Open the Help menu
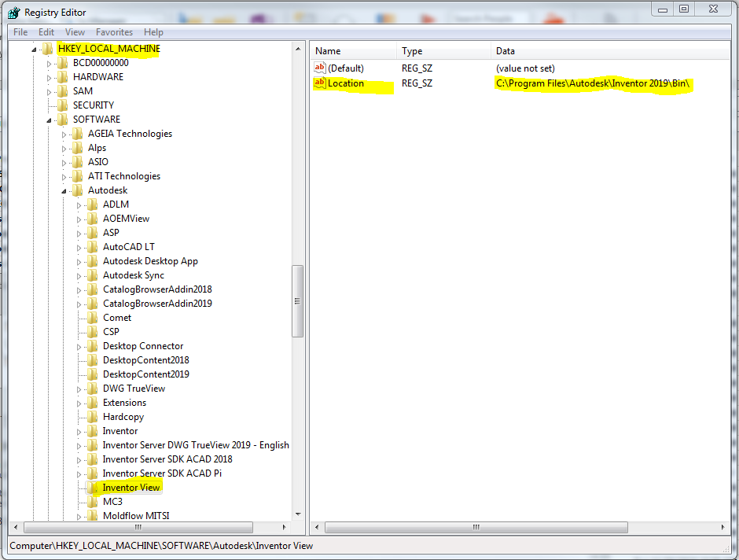This screenshot has width=739, height=560. (x=153, y=32)
